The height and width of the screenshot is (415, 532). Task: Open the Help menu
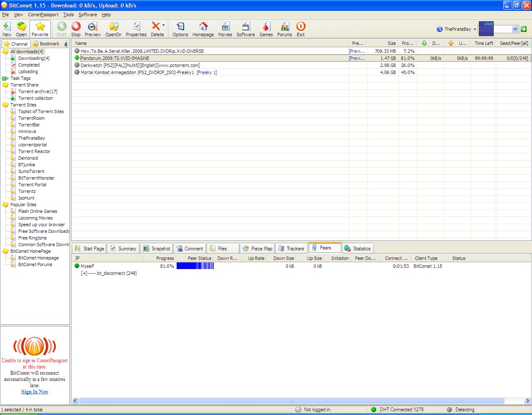(x=106, y=15)
